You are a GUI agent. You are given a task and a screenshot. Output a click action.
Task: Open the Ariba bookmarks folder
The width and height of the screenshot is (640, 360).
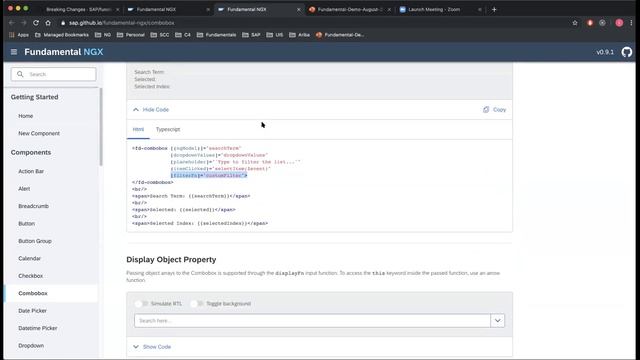click(x=300, y=35)
